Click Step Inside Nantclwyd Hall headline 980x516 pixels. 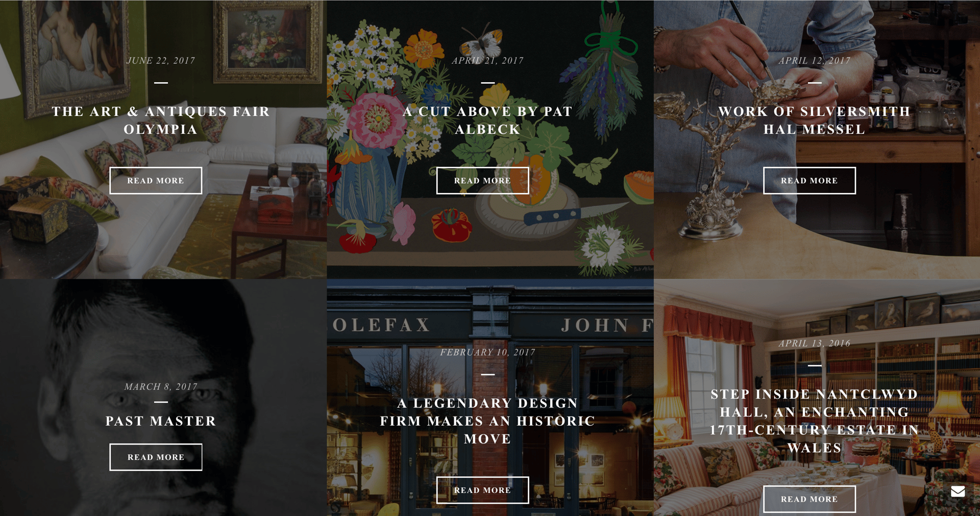click(x=814, y=421)
